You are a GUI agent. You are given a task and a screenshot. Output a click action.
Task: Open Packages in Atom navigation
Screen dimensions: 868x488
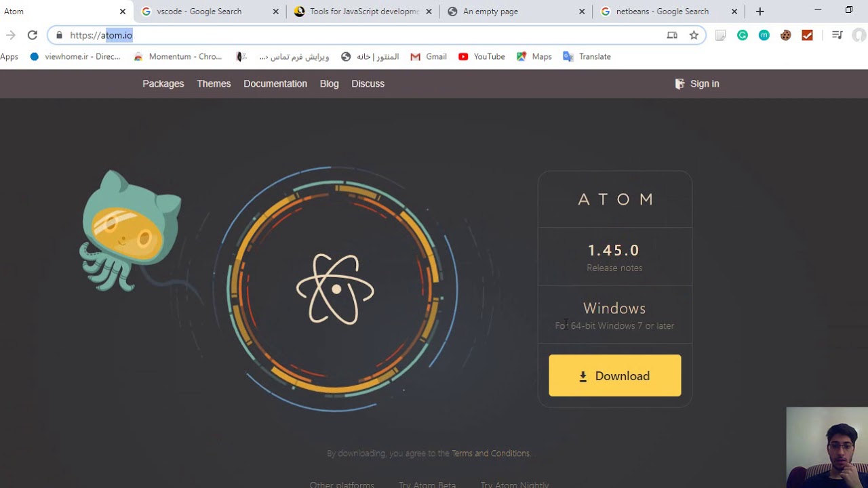point(163,84)
